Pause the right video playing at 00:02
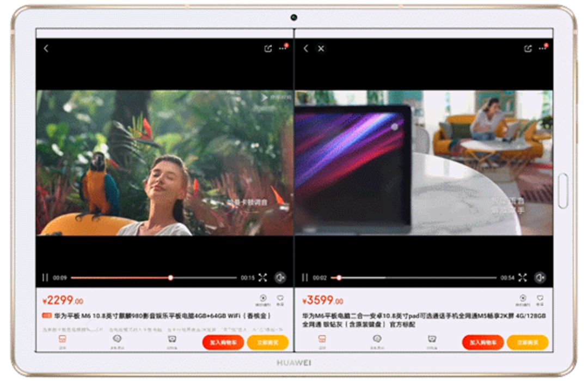 point(305,278)
